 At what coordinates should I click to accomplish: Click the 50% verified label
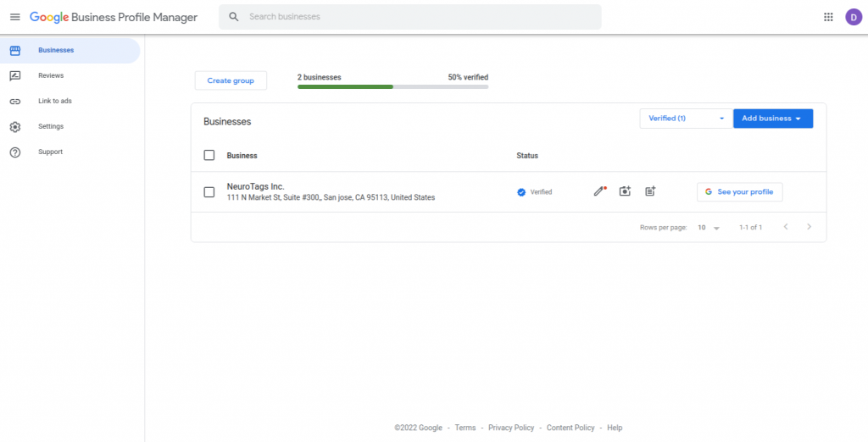468,77
